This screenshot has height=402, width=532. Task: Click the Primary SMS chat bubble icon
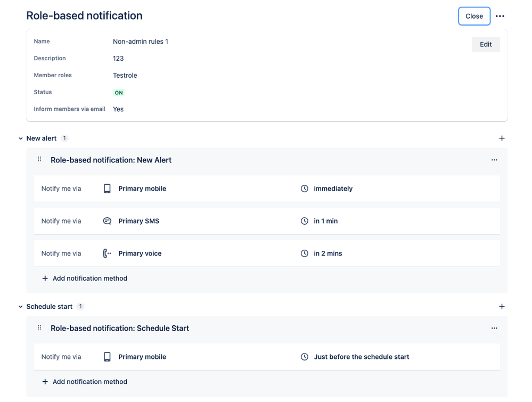107,221
